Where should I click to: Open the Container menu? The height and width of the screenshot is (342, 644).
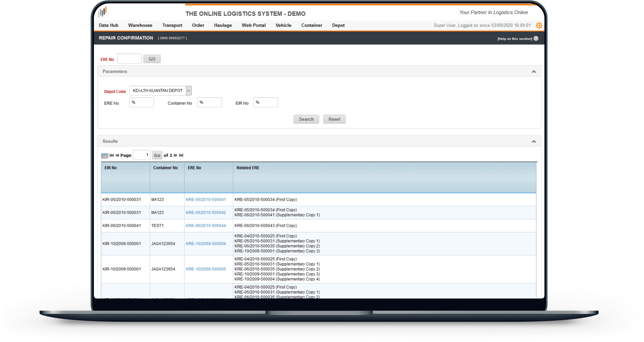(312, 25)
